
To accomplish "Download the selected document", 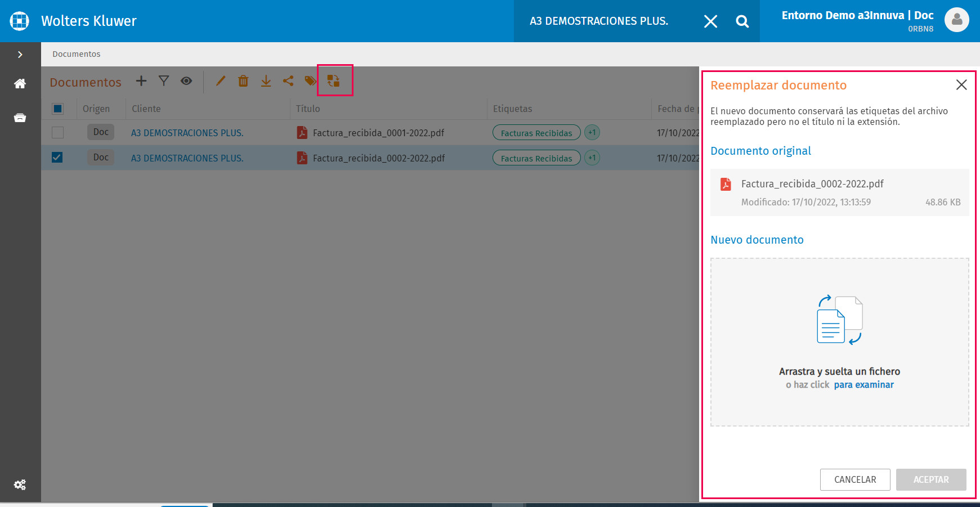I will pos(266,81).
